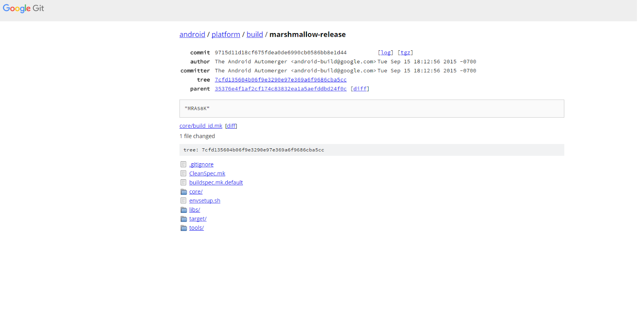Open the envsetup.sh file

[x=205, y=201]
